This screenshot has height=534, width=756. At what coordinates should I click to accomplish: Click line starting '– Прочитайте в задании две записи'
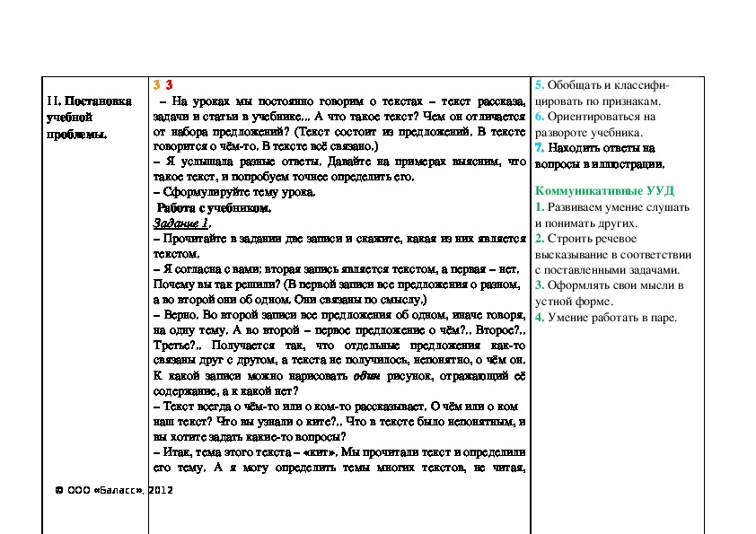[340, 239]
